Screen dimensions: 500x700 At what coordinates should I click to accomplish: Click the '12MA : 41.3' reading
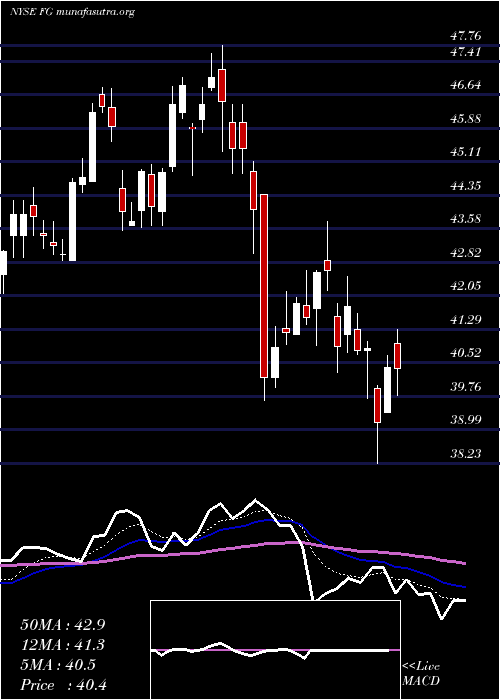pyautogui.click(x=64, y=645)
